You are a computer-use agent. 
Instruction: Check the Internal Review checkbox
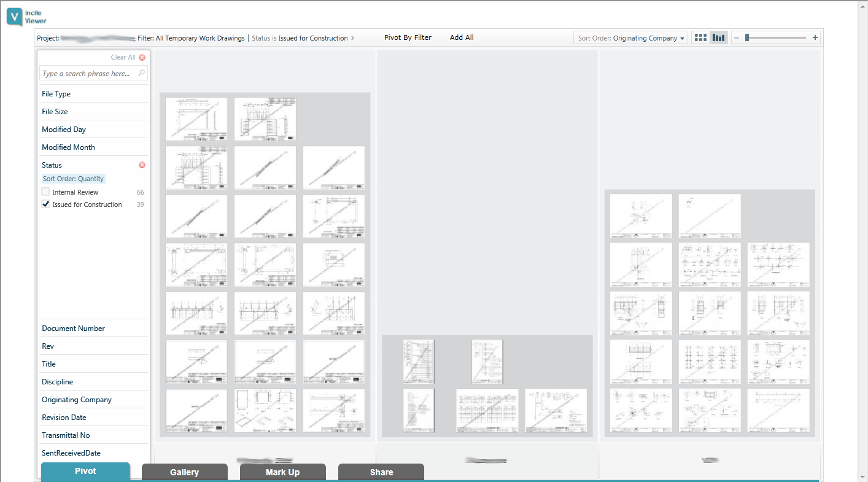coord(45,192)
